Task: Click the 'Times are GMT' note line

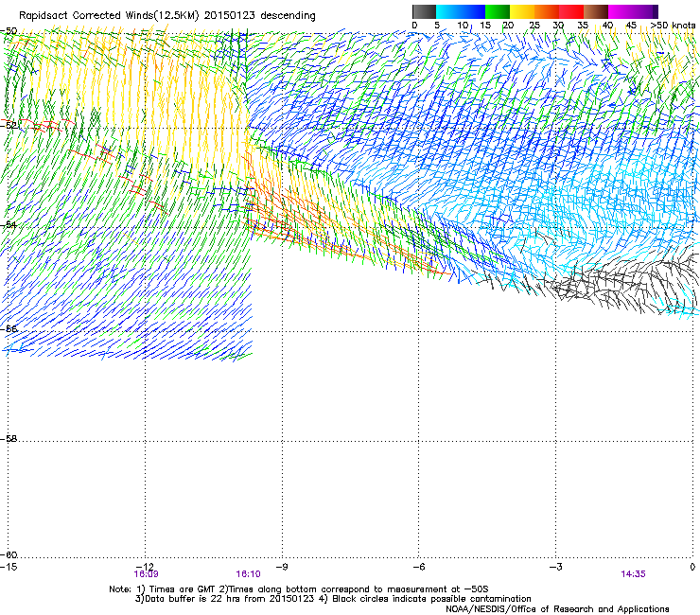Action: 299,589
